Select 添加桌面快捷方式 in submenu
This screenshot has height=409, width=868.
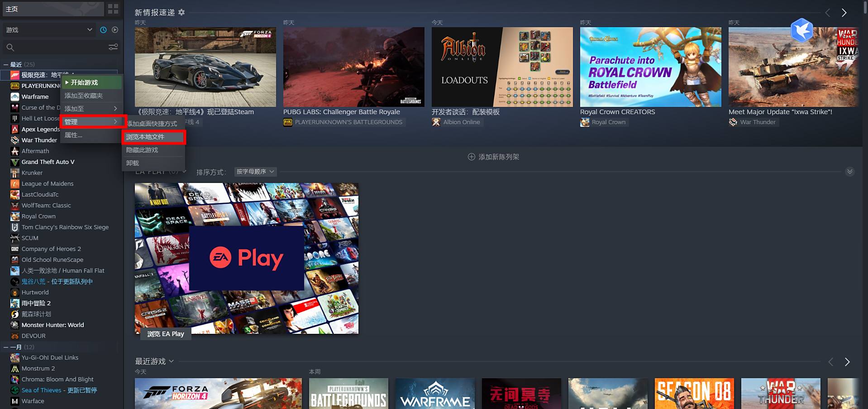(154, 124)
